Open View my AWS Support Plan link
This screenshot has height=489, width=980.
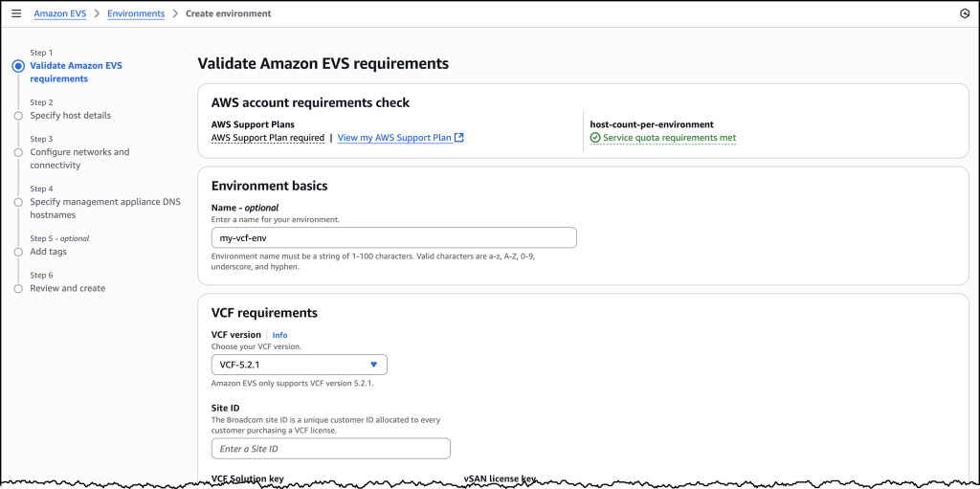click(394, 138)
